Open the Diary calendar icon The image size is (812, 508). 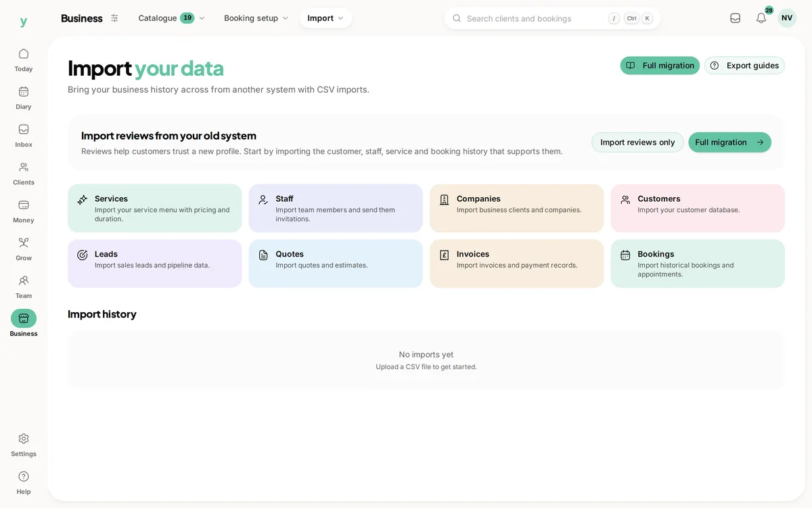pyautogui.click(x=24, y=91)
